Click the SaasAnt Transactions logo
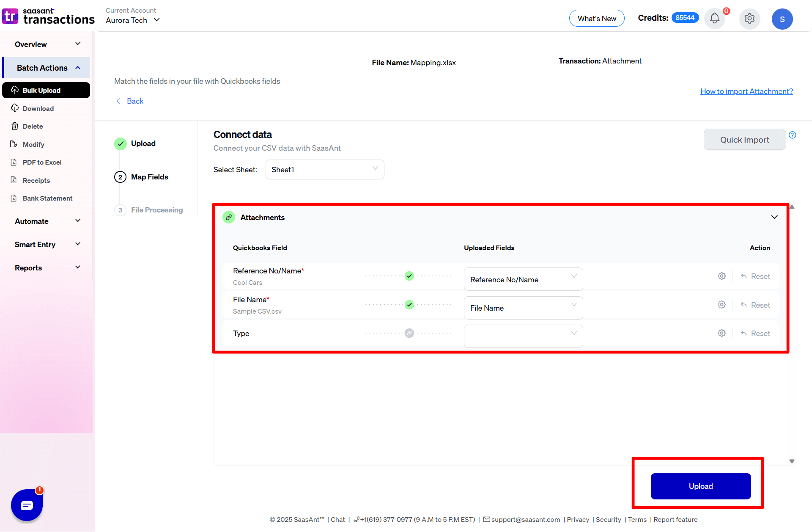The image size is (812, 532). click(48, 17)
